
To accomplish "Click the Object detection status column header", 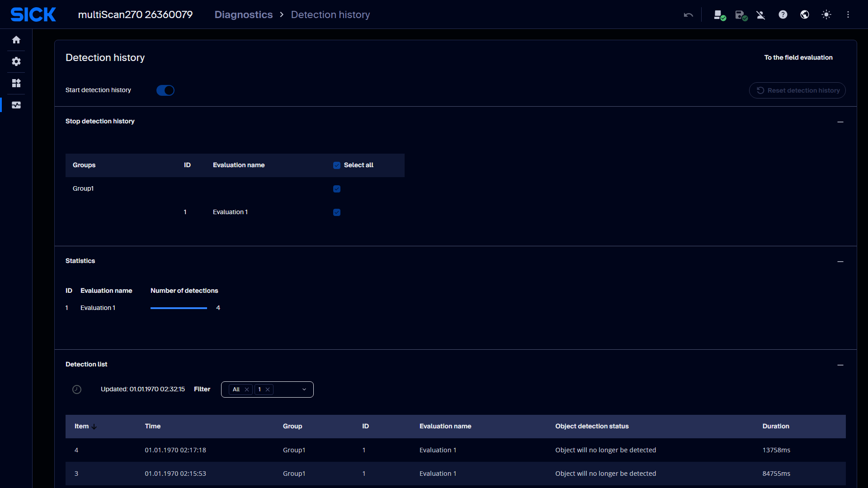I will pos(592,426).
